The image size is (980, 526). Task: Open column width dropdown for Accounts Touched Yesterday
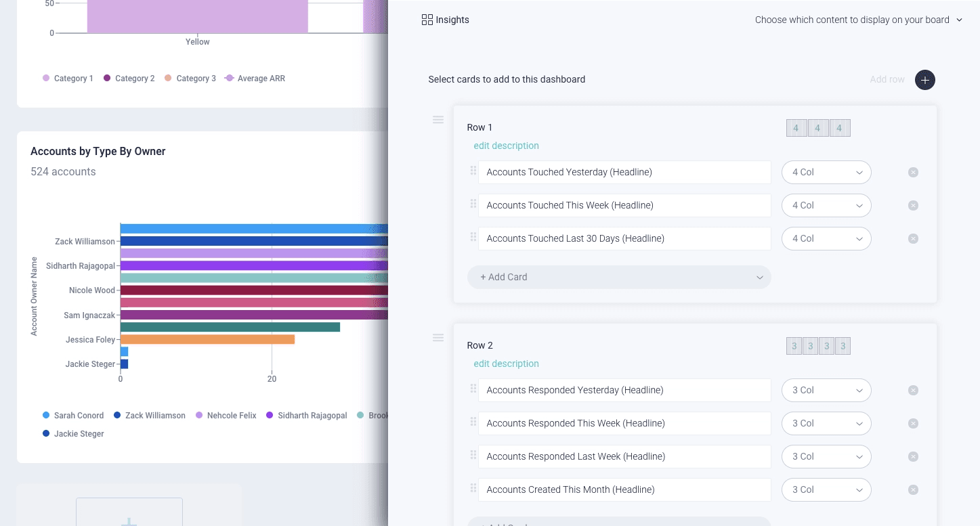click(826, 172)
